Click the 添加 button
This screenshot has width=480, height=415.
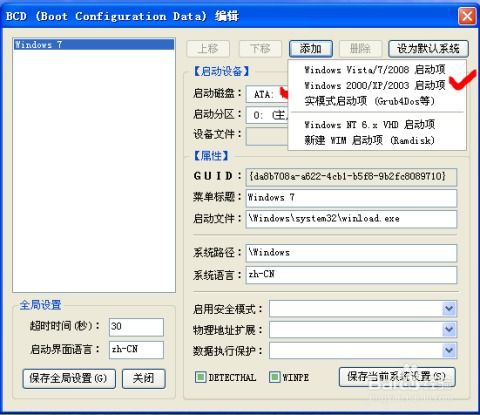(311, 49)
